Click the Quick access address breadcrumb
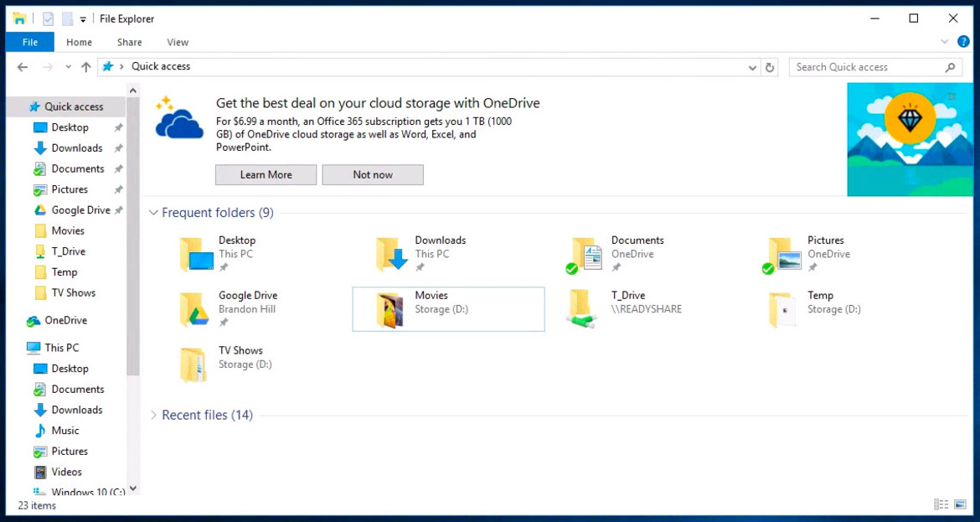 point(161,67)
